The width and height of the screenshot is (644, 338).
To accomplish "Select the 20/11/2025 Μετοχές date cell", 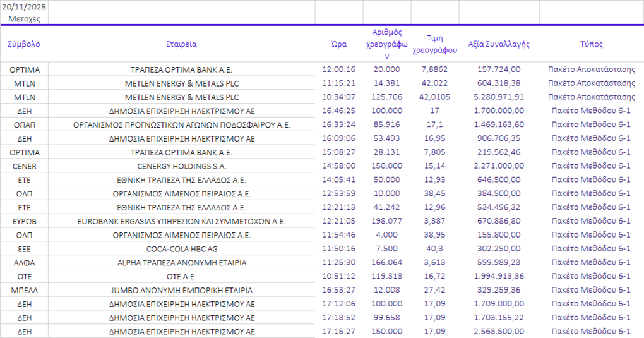I will [x=24, y=13].
